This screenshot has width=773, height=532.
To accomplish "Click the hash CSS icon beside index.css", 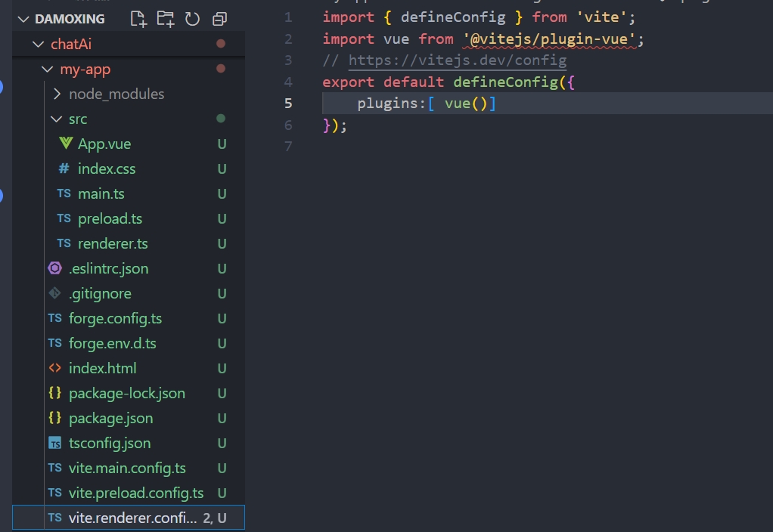I will pos(64,169).
